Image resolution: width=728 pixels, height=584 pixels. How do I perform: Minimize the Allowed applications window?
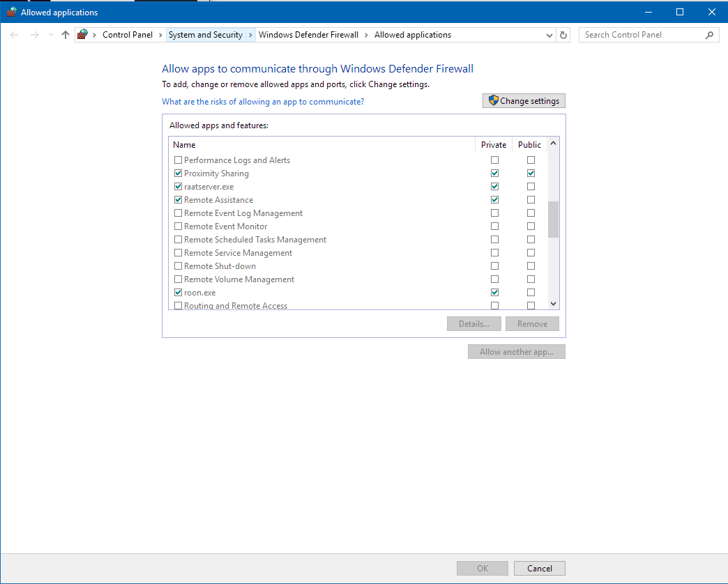pos(649,12)
